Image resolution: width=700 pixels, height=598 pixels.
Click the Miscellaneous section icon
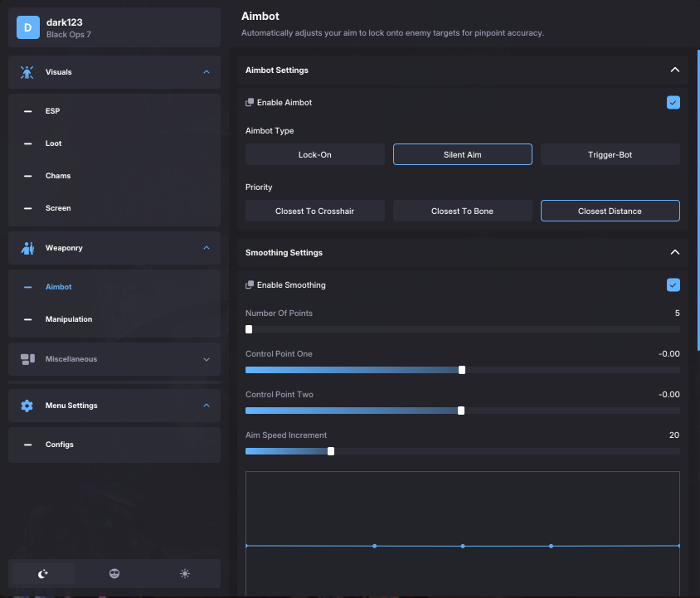point(27,359)
